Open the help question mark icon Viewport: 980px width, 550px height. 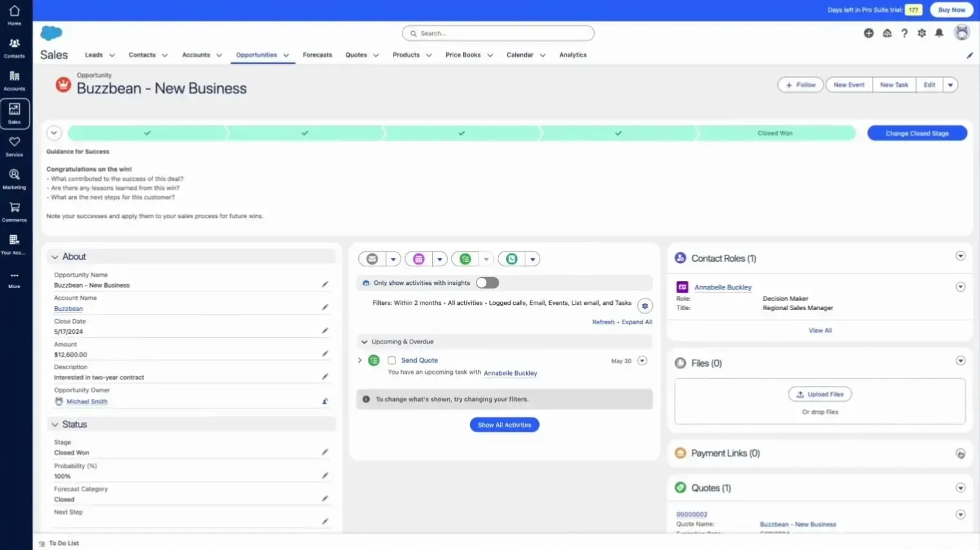tap(904, 33)
